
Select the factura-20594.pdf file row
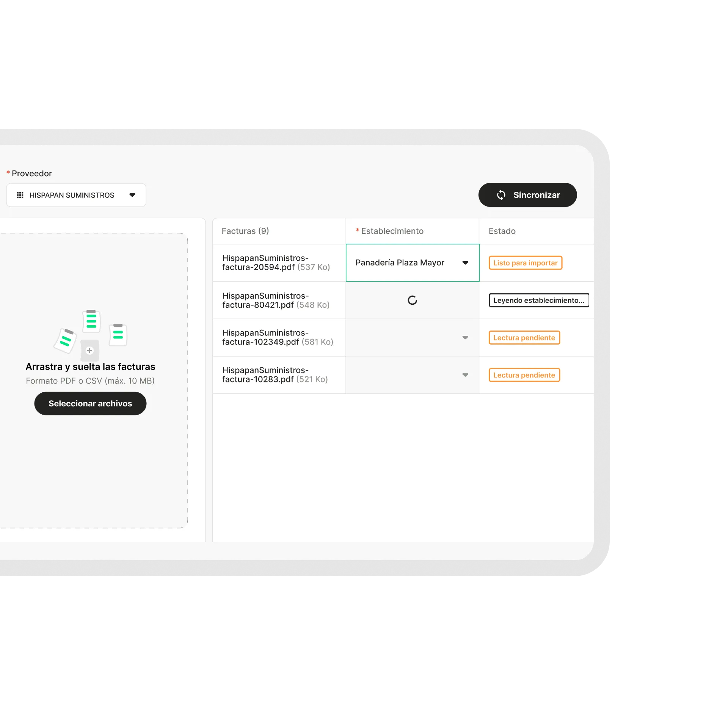(276, 263)
